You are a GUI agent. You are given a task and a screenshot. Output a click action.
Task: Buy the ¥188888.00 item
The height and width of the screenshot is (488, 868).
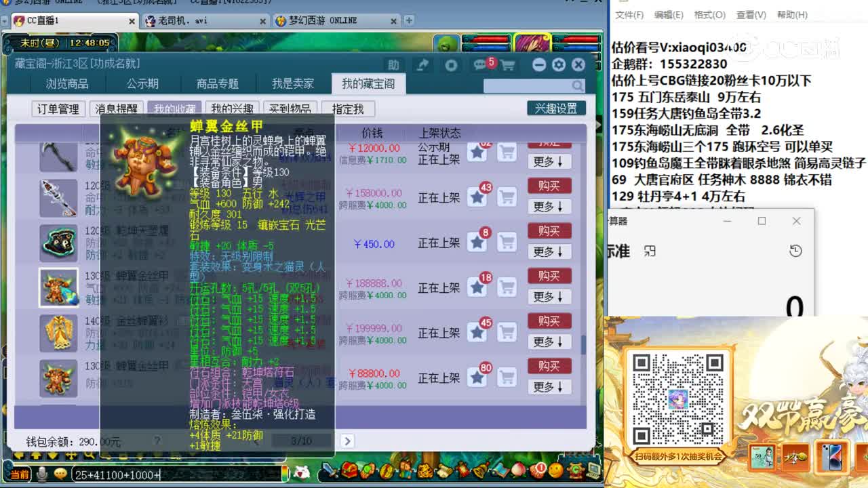549,276
